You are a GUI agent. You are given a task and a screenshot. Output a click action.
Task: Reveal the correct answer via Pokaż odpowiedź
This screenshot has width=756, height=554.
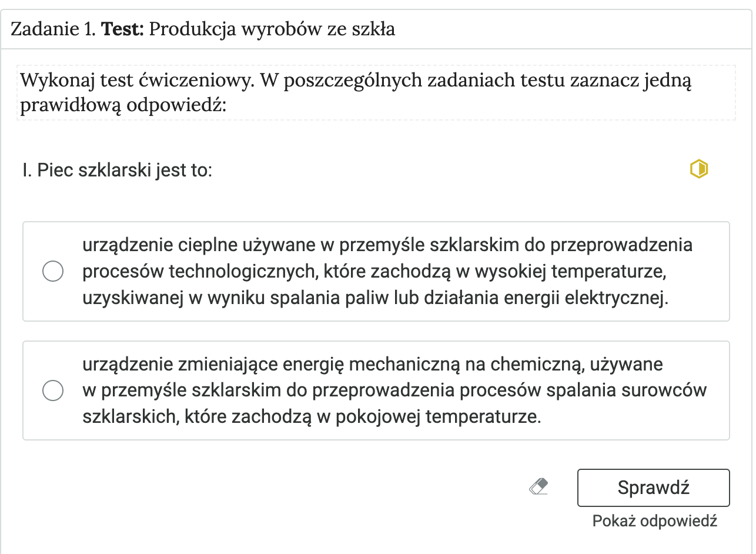(x=654, y=521)
